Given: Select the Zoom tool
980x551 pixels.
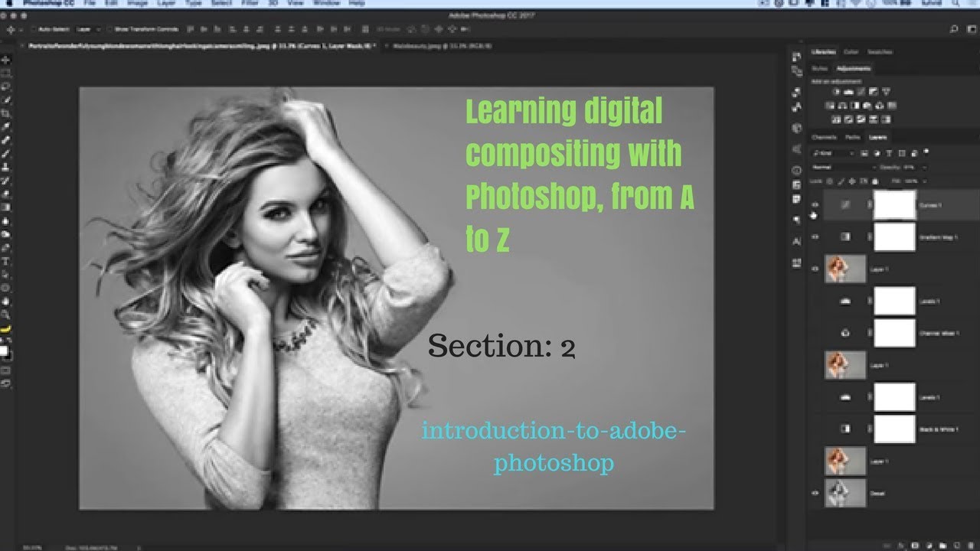Looking at the screenshot, I should pyautogui.click(x=5, y=315).
